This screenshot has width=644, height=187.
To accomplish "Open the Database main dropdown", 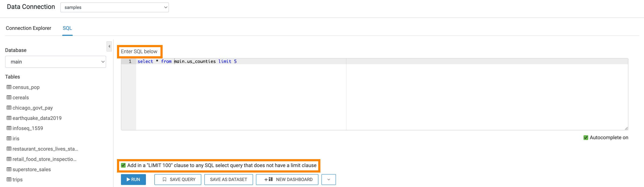I will tap(56, 62).
